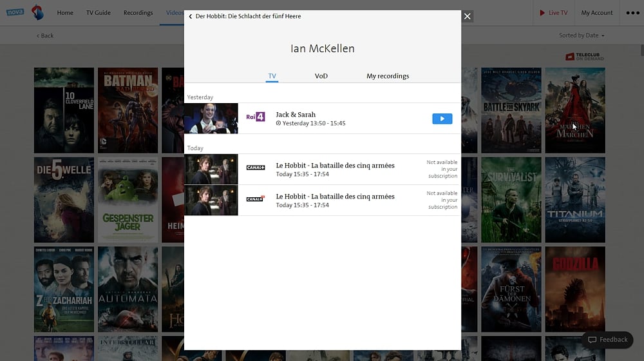Screen dimensions: 644x361
Task: Open Mädchen Märchen poster
Action: pyautogui.click(x=575, y=111)
